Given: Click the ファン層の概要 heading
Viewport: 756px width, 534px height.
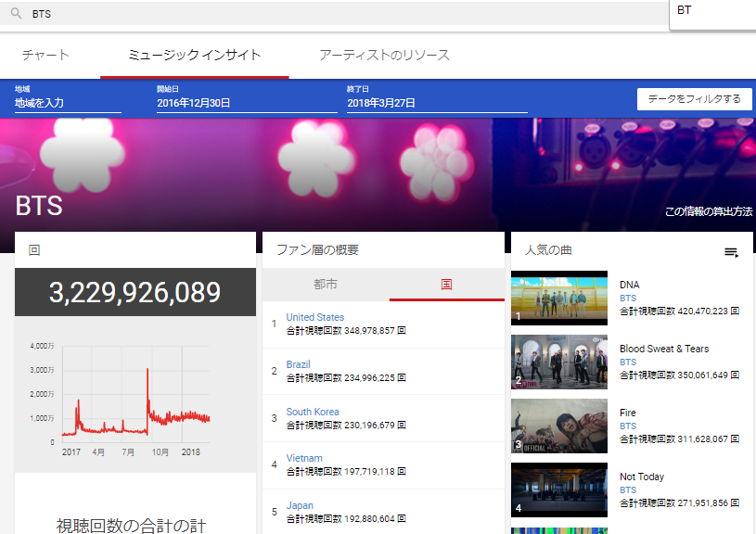Looking at the screenshot, I should coord(317,249).
